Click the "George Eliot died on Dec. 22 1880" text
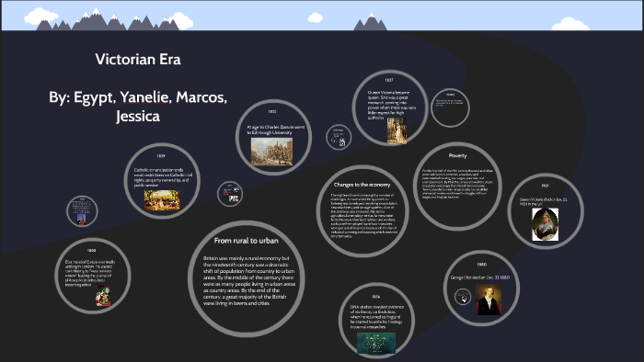The width and height of the screenshot is (644, 362). [x=479, y=277]
